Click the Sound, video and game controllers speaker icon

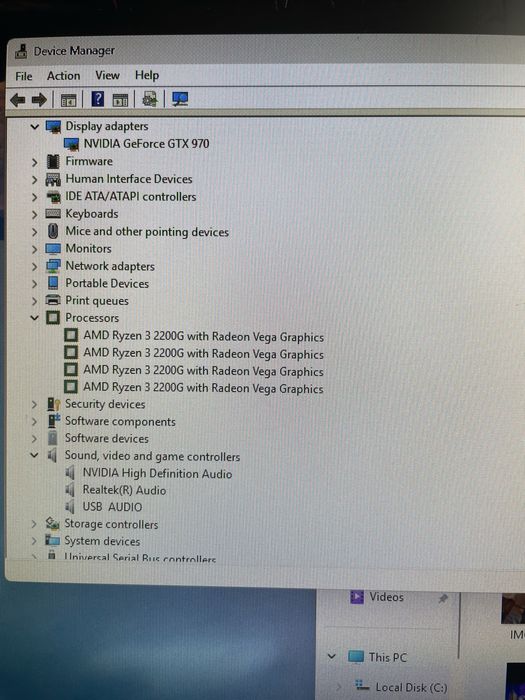click(x=52, y=456)
